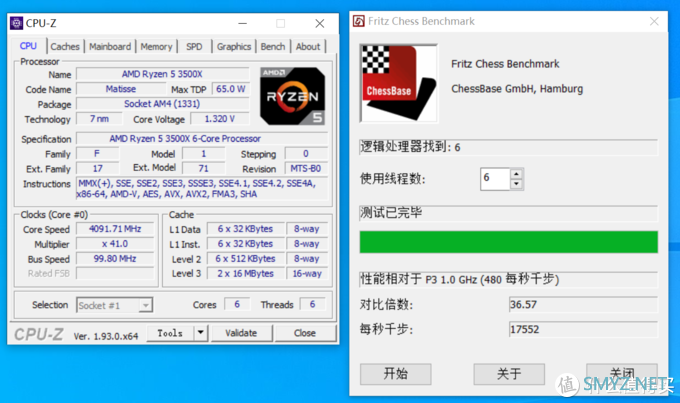Click the 7 nm technology value
680x403 pixels.
coord(99,118)
